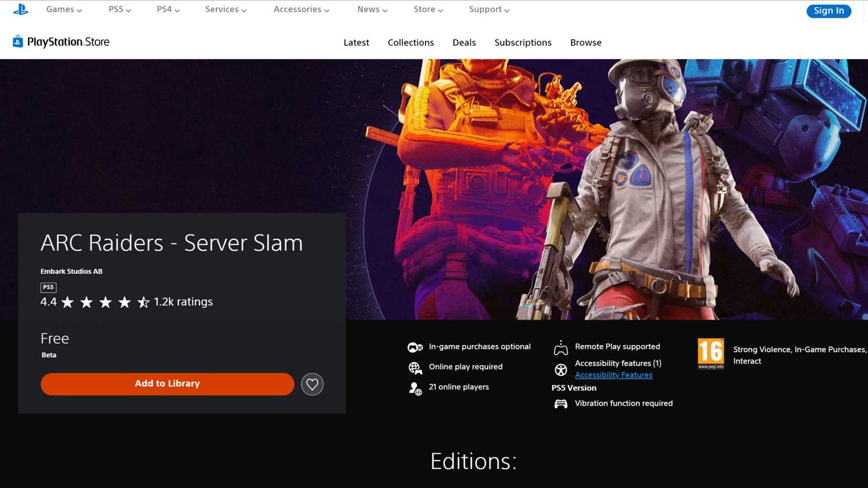Screen dimensions: 868x488
Task: Click the PlayStation Store bag logo
Action: tap(17, 42)
